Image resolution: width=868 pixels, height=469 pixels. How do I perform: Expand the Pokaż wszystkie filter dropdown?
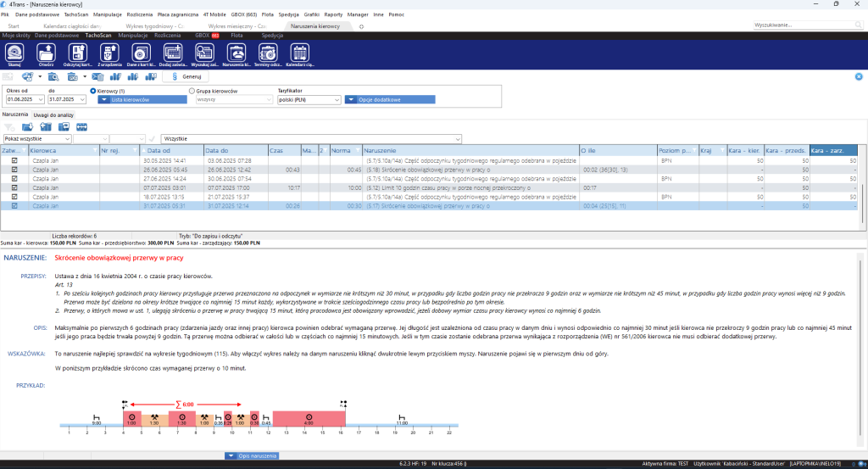tap(37, 139)
